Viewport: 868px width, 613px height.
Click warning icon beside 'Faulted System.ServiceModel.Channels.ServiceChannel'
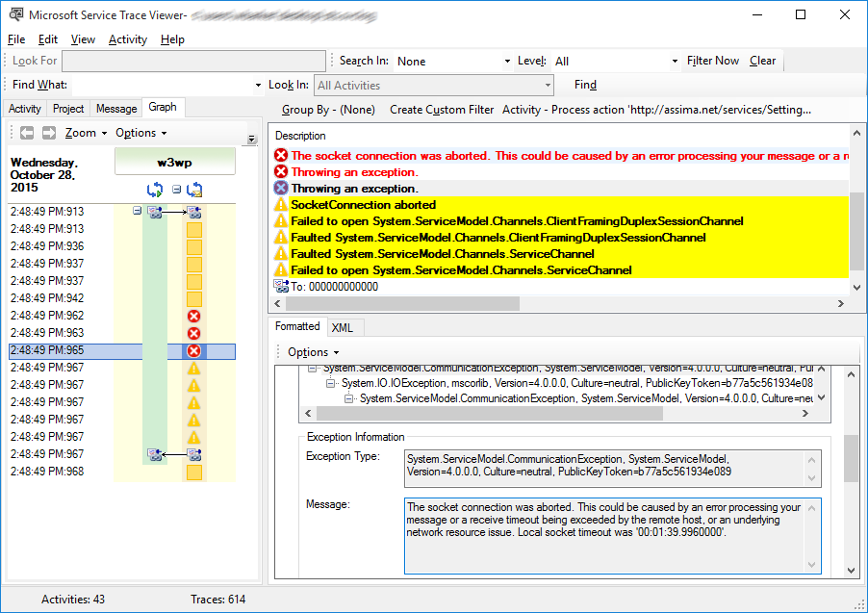281,254
